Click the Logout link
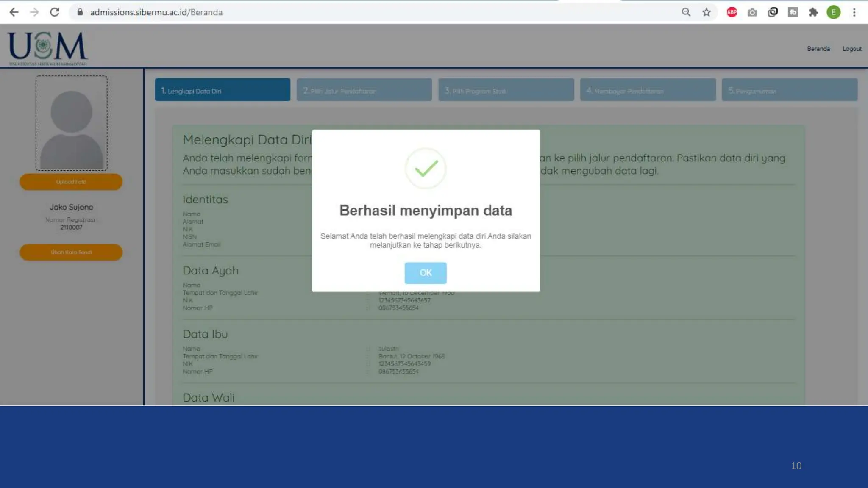Viewport: 868px width, 488px height. tap(851, 49)
